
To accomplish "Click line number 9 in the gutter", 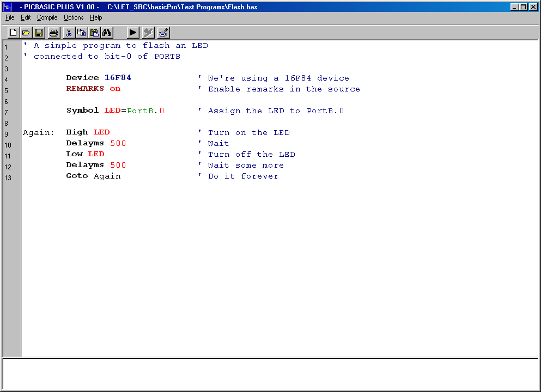I will pyautogui.click(x=6, y=134).
